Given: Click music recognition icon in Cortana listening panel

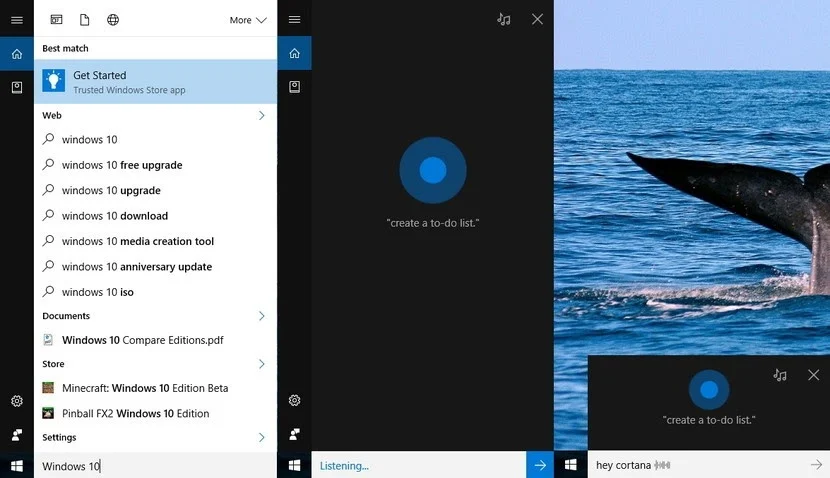Looking at the screenshot, I should click(503, 20).
